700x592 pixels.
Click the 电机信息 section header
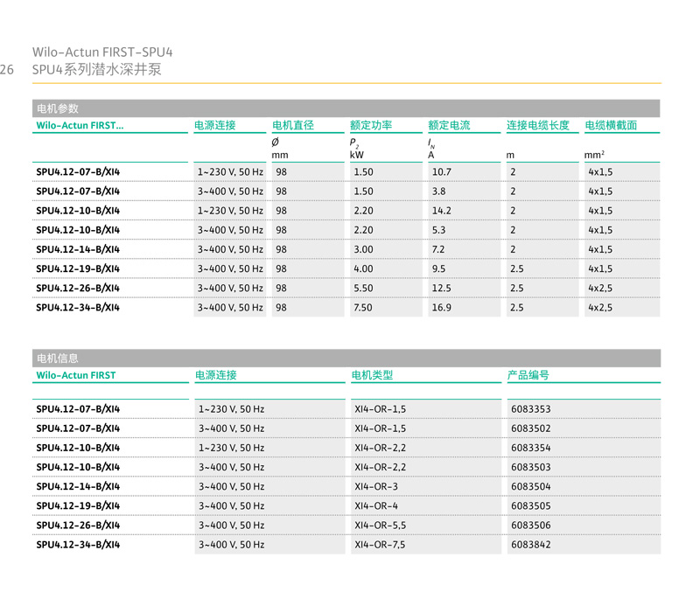pyautogui.click(x=57, y=358)
